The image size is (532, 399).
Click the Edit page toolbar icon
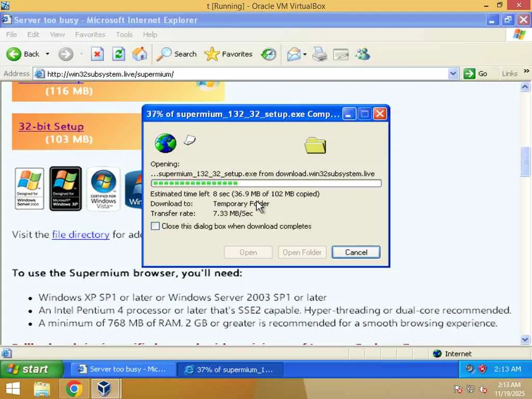(x=341, y=54)
